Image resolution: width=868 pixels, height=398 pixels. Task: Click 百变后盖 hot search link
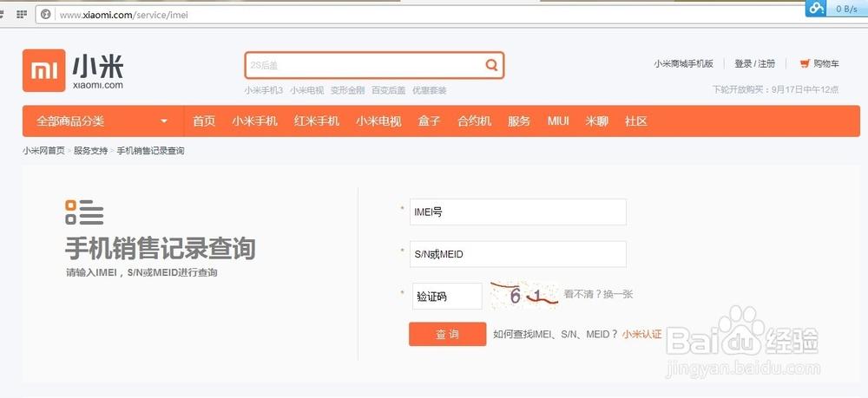[388, 90]
